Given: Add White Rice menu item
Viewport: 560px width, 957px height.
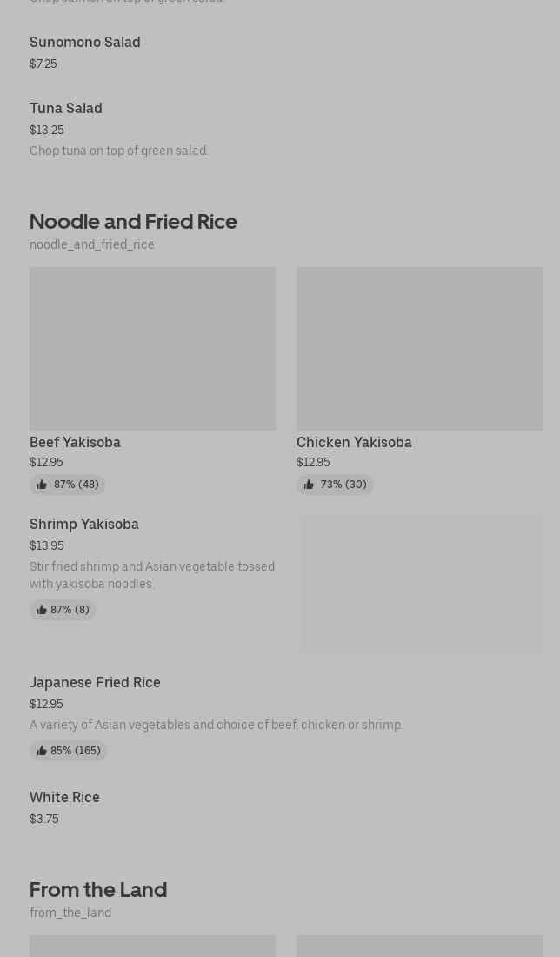Looking at the screenshot, I should coord(64,798).
